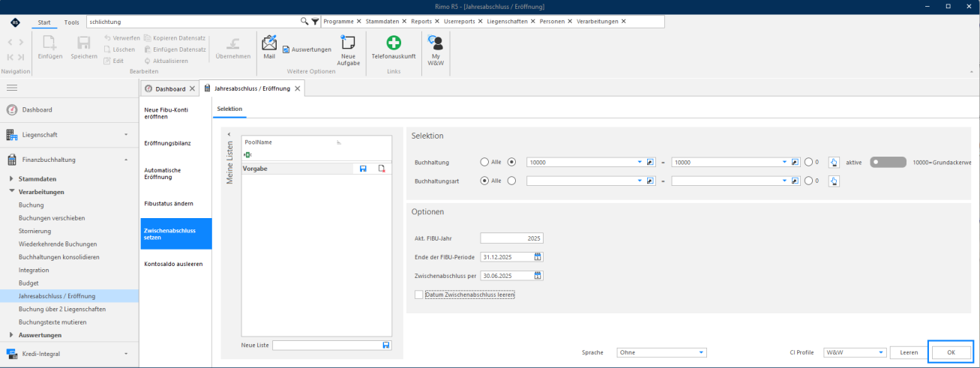Screen dimensions: 980x368
Task: Open calendar picker for Zwischenabschluss per
Action: point(538,276)
